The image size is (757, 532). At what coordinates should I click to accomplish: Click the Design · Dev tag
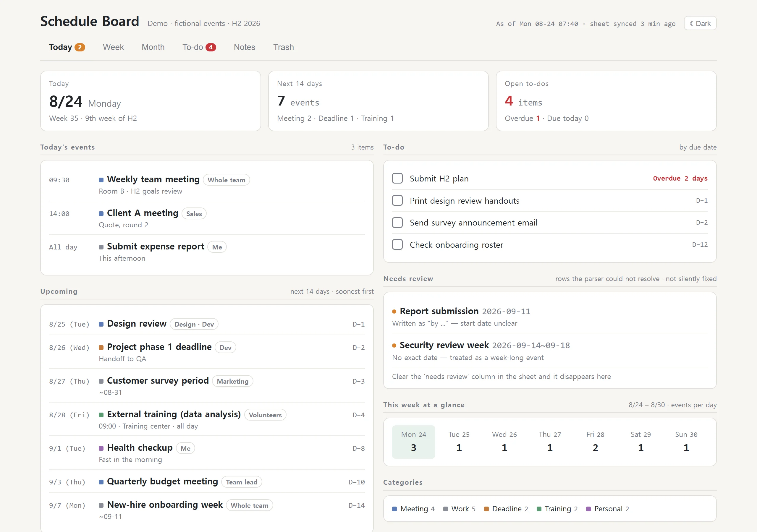point(194,324)
